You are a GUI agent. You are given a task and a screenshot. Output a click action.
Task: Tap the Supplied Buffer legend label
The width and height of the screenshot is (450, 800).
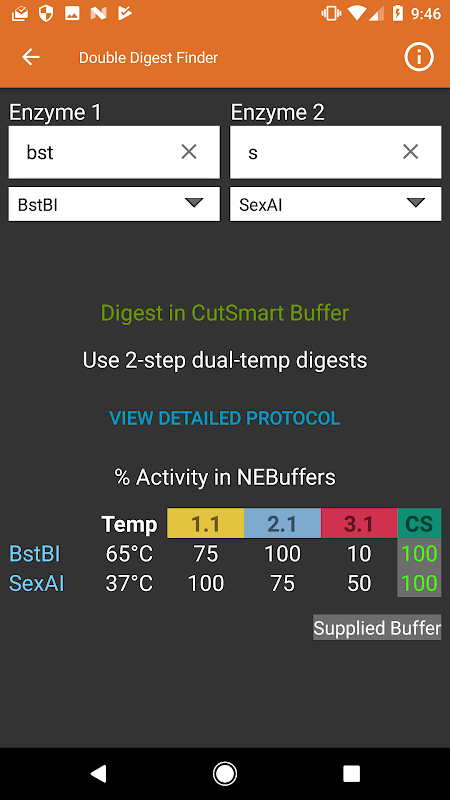click(x=377, y=628)
